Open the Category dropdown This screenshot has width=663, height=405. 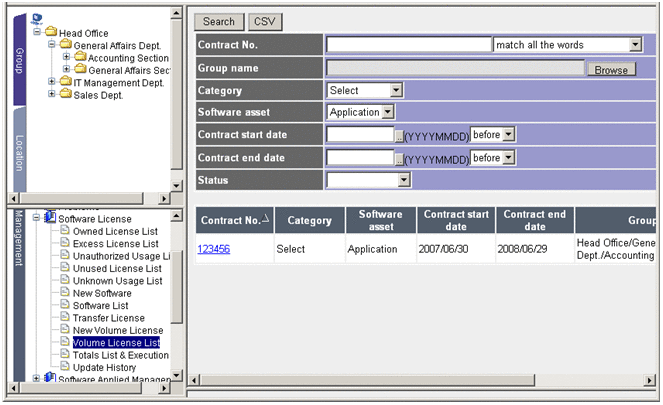click(x=396, y=90)
